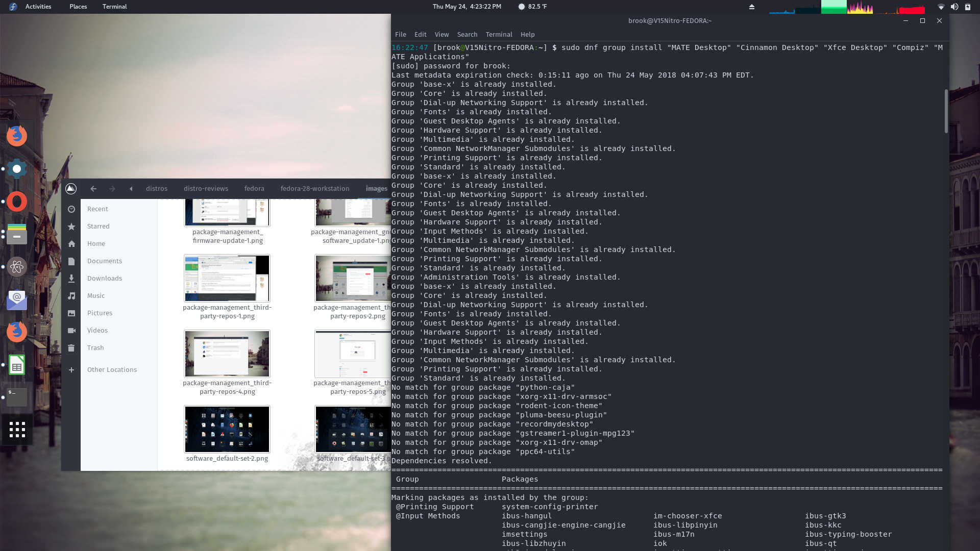Open Firefox icon directly above the blue gear icon
Image resolution: width=980 pixels, height=551 pixels.
click(x=17, y=136)
